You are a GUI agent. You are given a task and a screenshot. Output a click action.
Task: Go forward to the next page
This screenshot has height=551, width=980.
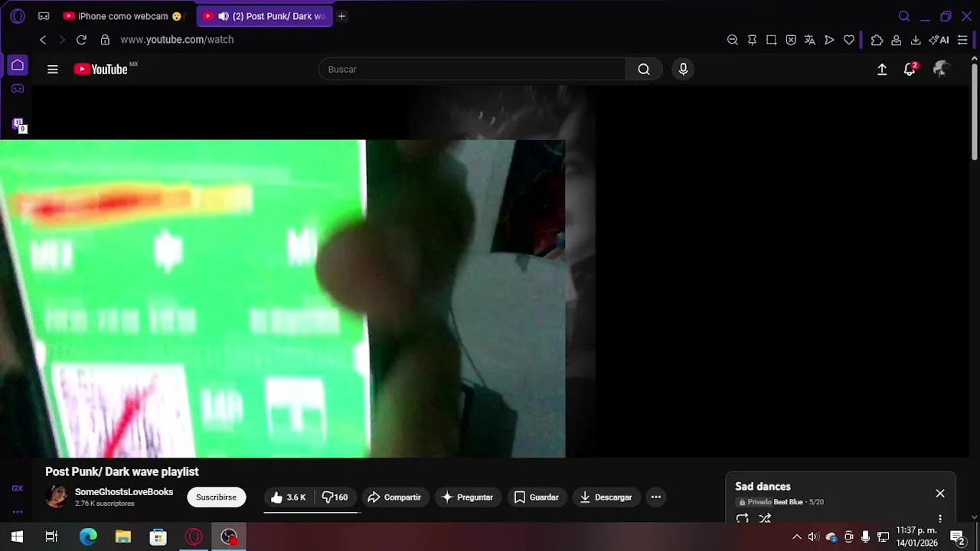point(62,40)
